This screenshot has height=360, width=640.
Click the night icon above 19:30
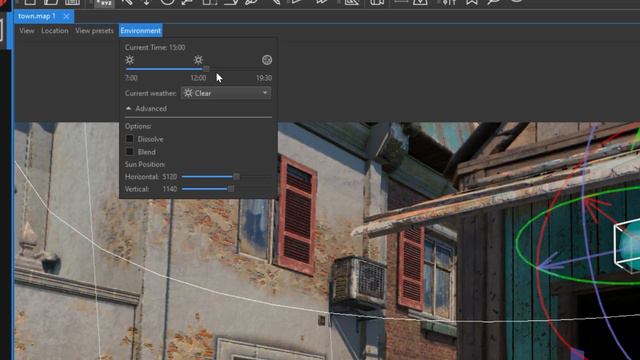267,60
